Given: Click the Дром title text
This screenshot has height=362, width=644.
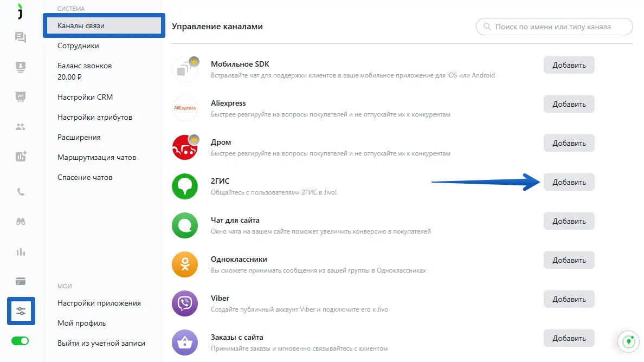Looking at the screenshot, I should pos(221,142).
